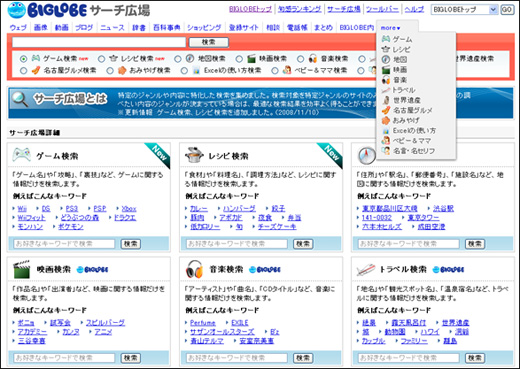Select the 映画検索 radio button
Screen dimensions: 520x369
click(239, 59)
